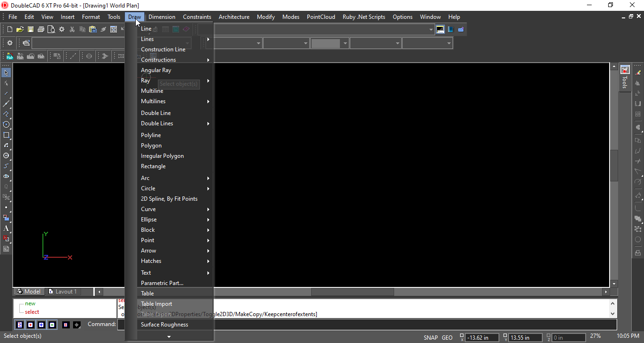The height and width of the screenshot is (343, 644).
Task: Select Surface Roughness menu entry
Action: [x=175, y=325]
